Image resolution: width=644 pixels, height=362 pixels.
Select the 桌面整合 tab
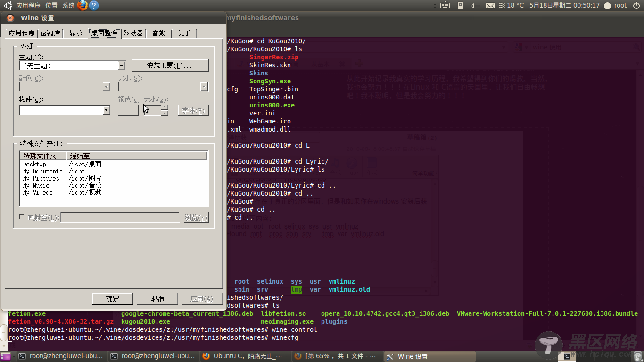105,33
